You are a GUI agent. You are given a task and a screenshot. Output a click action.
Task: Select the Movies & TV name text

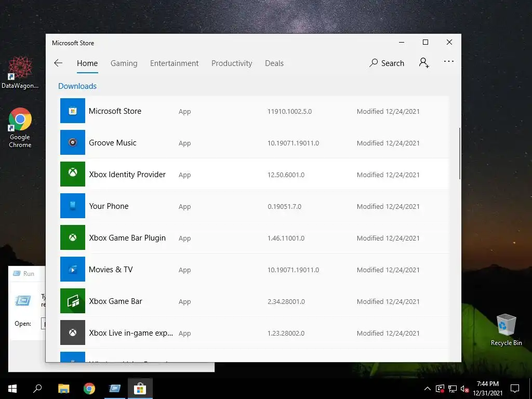(x=111, y=270)
